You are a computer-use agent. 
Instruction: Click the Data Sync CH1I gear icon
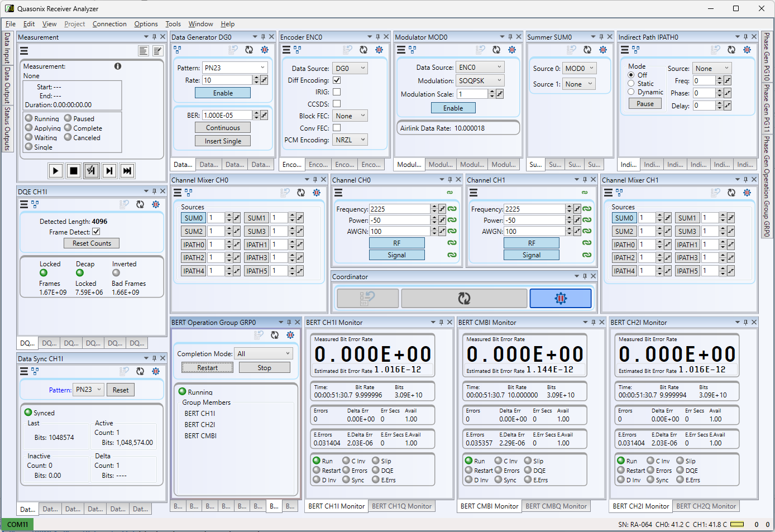point(156,371)
